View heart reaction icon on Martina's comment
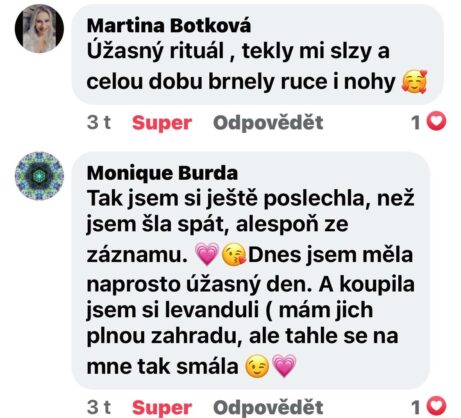 436,121
